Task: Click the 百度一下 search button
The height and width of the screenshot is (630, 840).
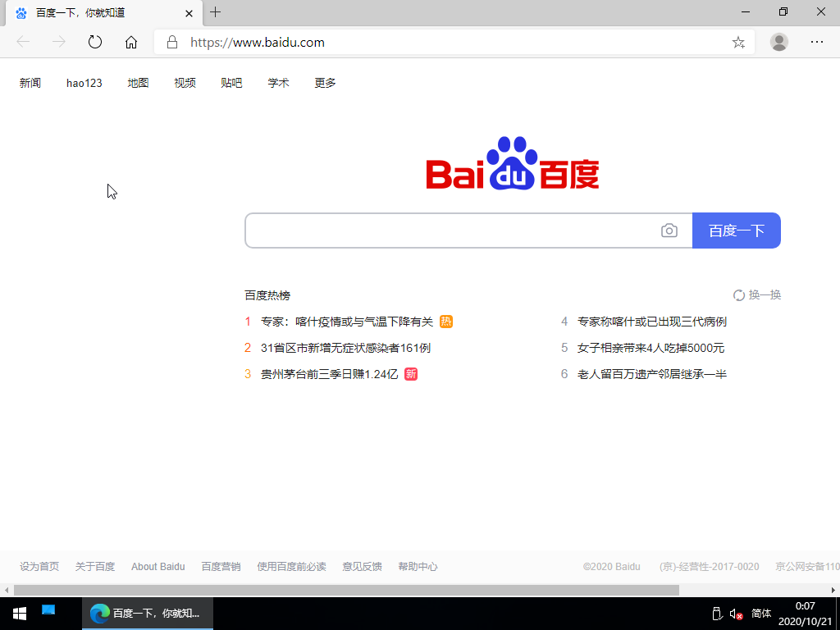Action: 736,231
